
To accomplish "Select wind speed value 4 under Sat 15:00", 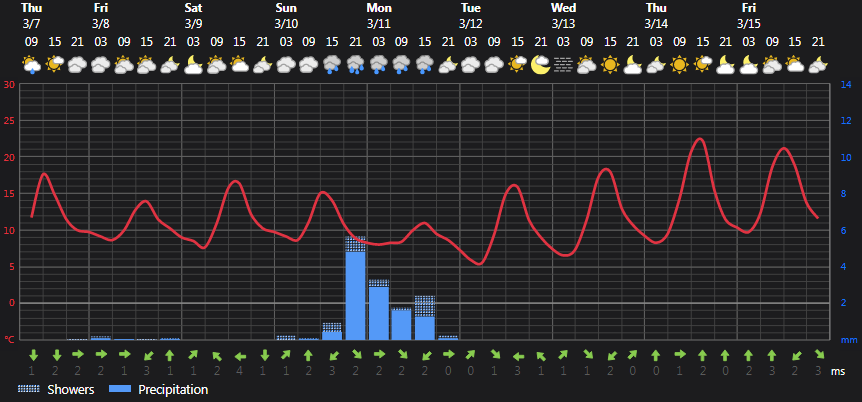I will 240,372.
